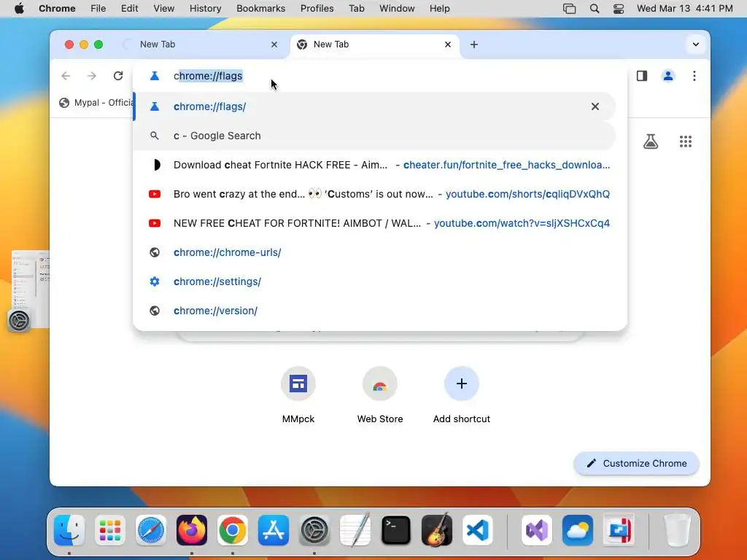Open the Bookmarks menu

[x=260, y=8]
